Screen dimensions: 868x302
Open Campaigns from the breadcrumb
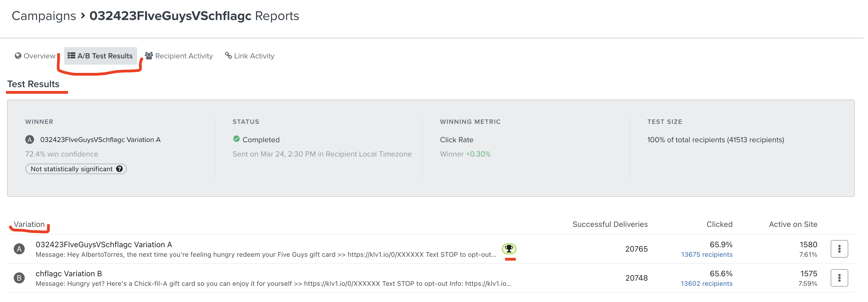pos(43,16)
